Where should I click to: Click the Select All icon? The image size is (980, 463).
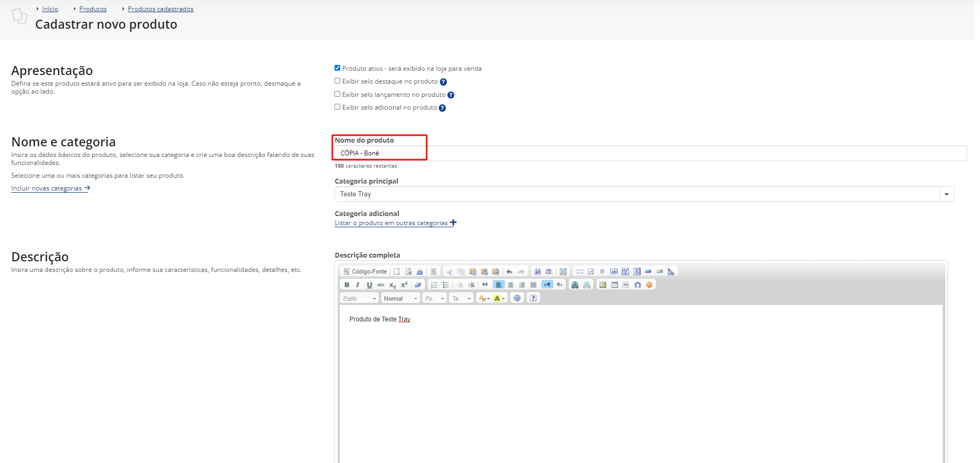[563, 271]
